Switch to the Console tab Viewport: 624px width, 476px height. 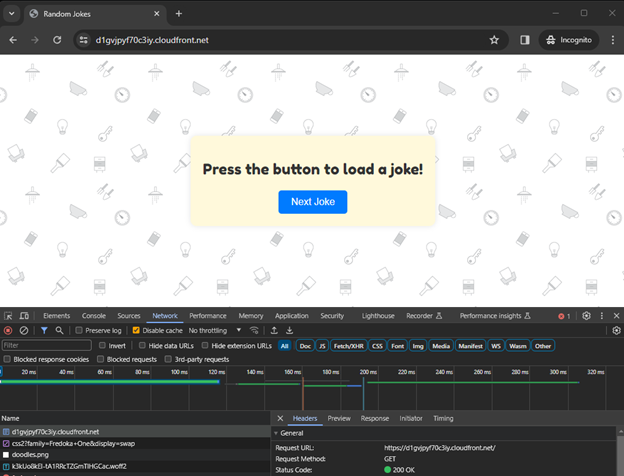tap(93, 315)
